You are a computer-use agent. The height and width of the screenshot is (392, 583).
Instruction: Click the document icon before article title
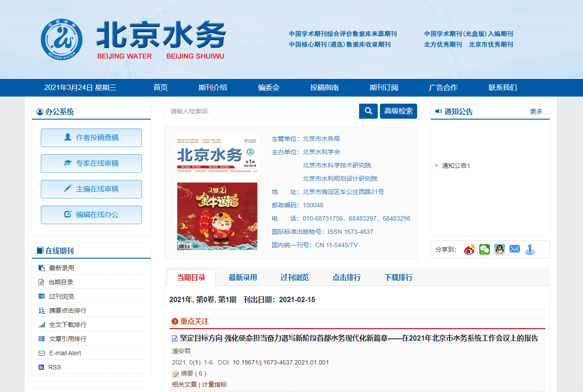pyautogui.click(x=175, y=338)
